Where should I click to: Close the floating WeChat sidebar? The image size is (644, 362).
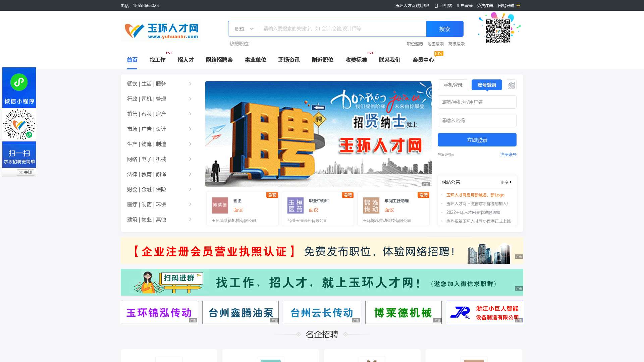pyautogui.click(x=25, y=172)
